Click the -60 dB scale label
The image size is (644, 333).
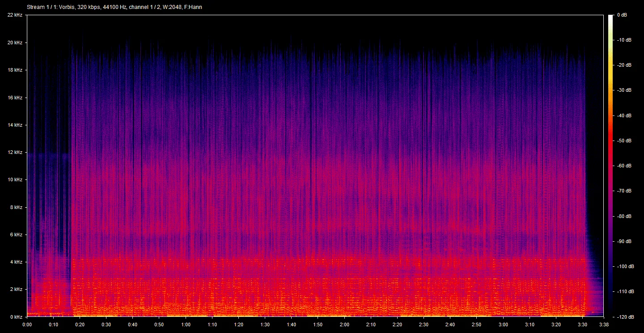pyautogui.click(x=624, y=166)
